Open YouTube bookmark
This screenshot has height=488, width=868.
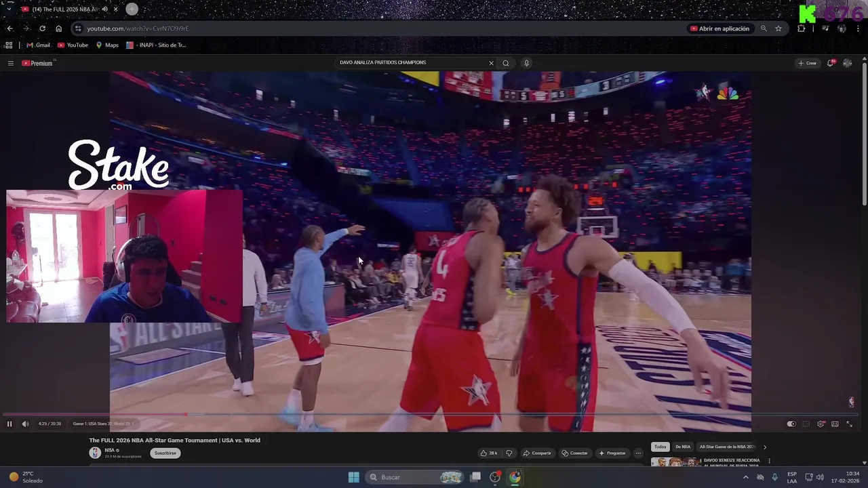(73, 45)
